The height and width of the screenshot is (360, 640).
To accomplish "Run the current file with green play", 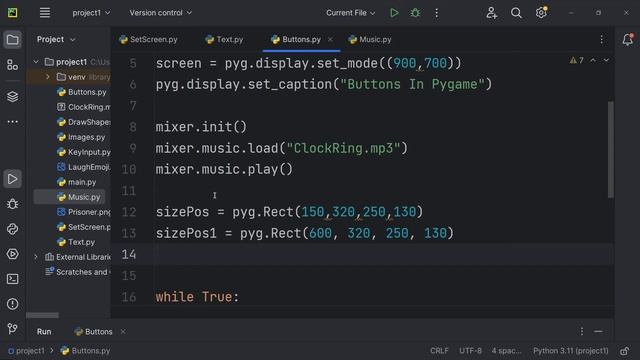I will pos(394,13).
